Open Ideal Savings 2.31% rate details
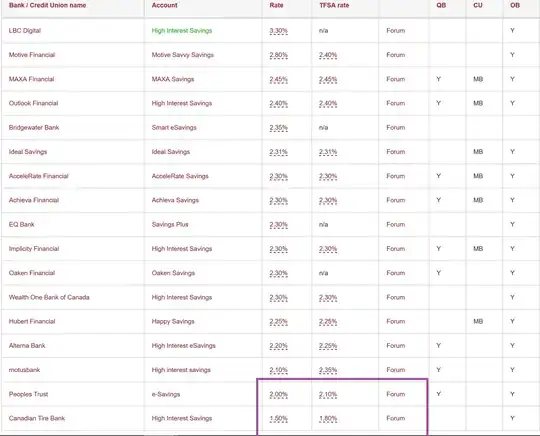The width and height of the screenshot is (540, 436). pos(278,152)
